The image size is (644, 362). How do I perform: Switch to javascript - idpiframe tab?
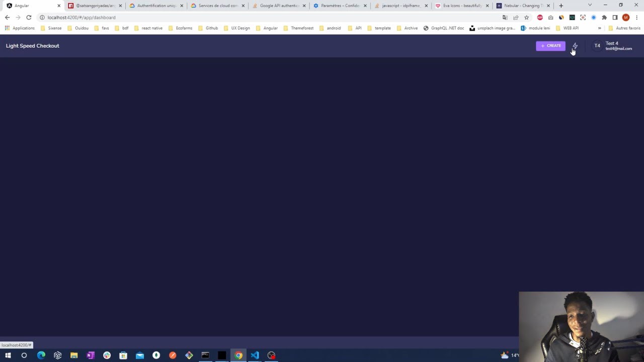401,6
